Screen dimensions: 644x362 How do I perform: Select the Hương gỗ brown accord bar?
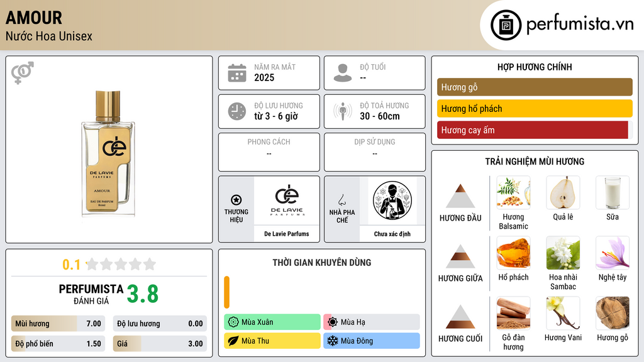[535, 87]
